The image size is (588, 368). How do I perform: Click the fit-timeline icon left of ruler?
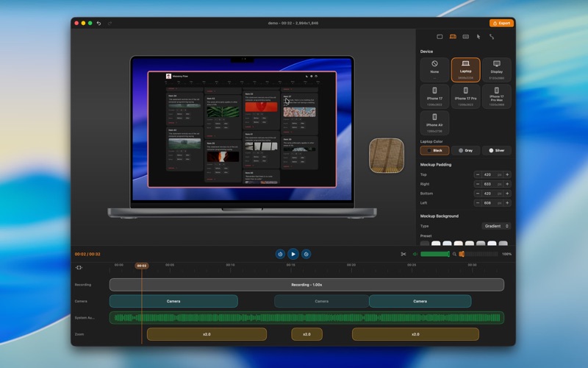(79, 267)
